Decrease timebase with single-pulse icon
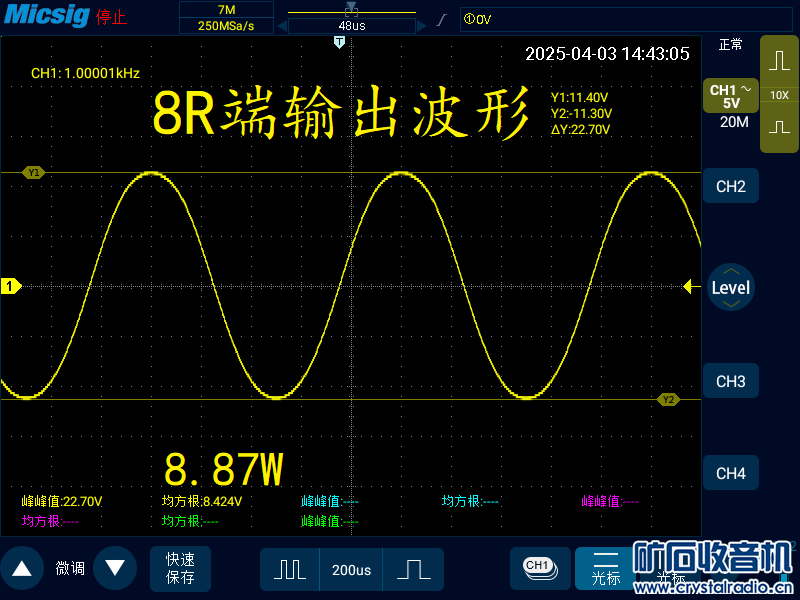The height and width of the screenshot is (600, 800). click(413, 569)
